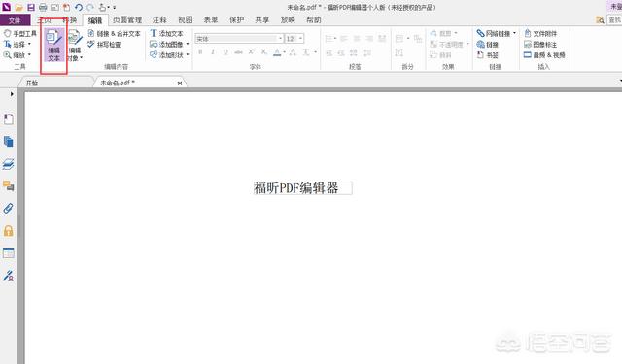This screenshot has width=622, height=364.
Task: Expand the Add Image (添加图像) dropdown
Action: click(x=188, y=45)
